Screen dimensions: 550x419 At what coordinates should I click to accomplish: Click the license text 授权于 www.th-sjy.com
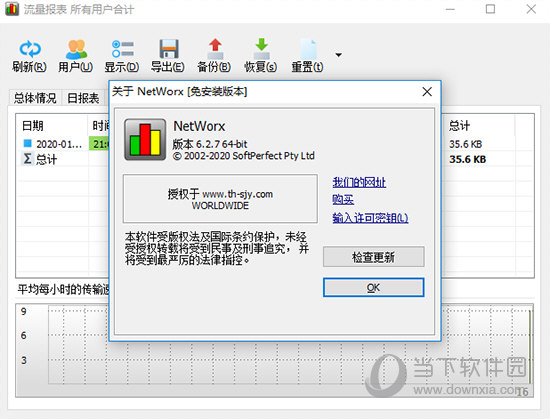220,194
